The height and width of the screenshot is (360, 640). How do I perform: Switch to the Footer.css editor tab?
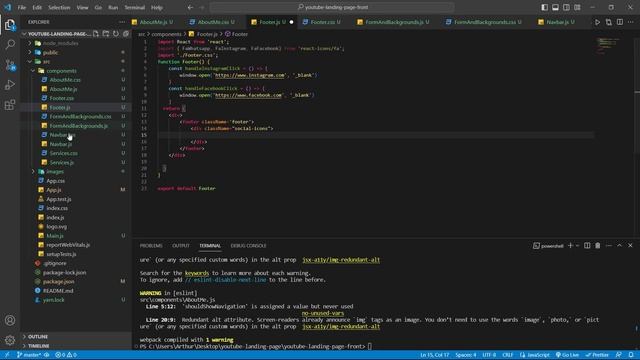[x=322, y=22]
